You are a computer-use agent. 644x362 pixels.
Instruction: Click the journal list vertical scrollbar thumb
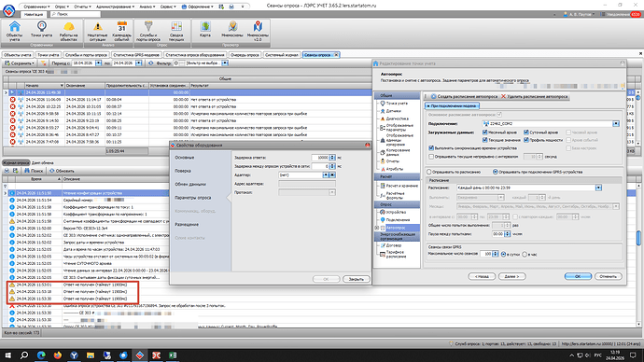[638, 239]
